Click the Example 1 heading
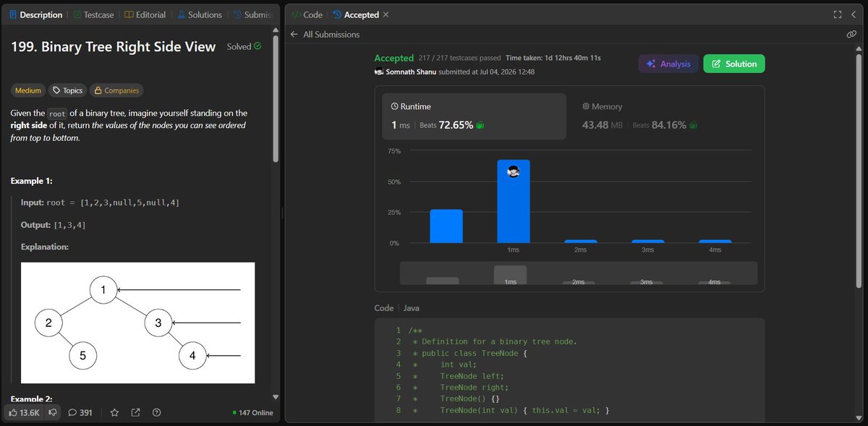The image size is (868, 426). pos(32,180)
